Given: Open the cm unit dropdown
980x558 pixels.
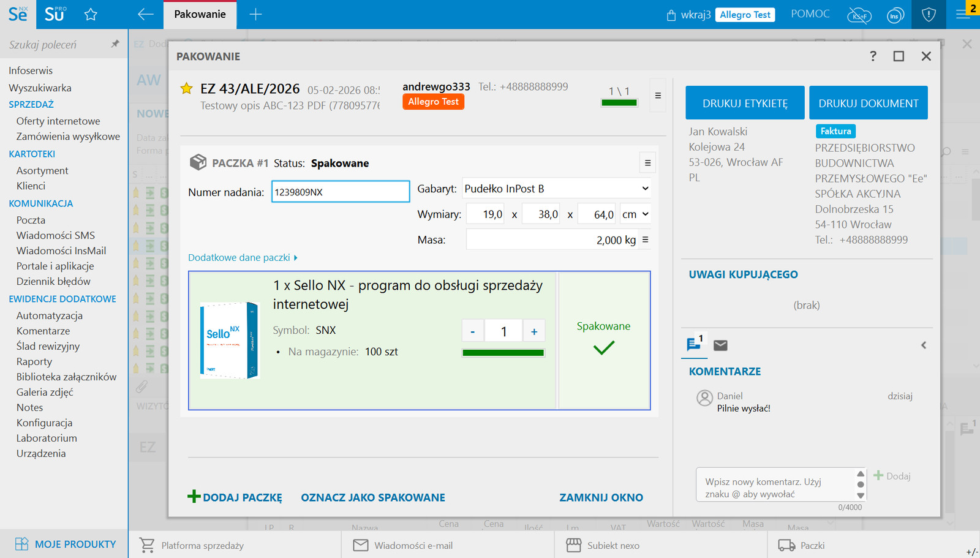Looking at the screenshot, I should 635,214.
